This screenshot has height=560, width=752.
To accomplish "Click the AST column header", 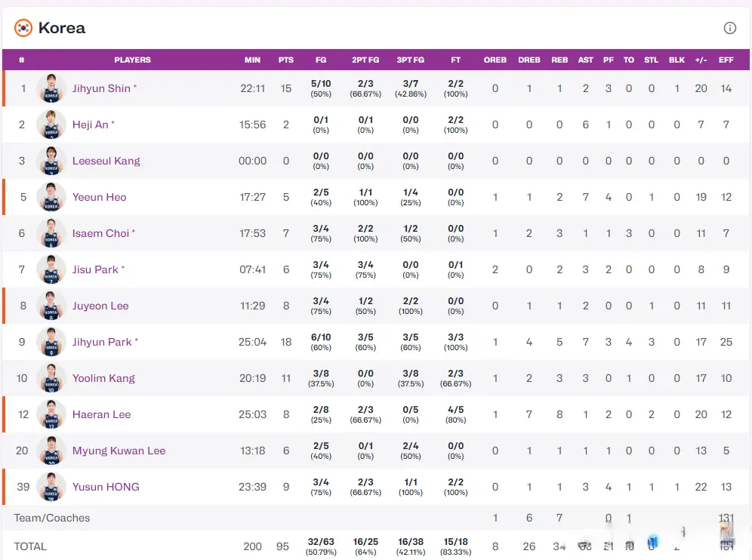I will click(x=586, y=60).
